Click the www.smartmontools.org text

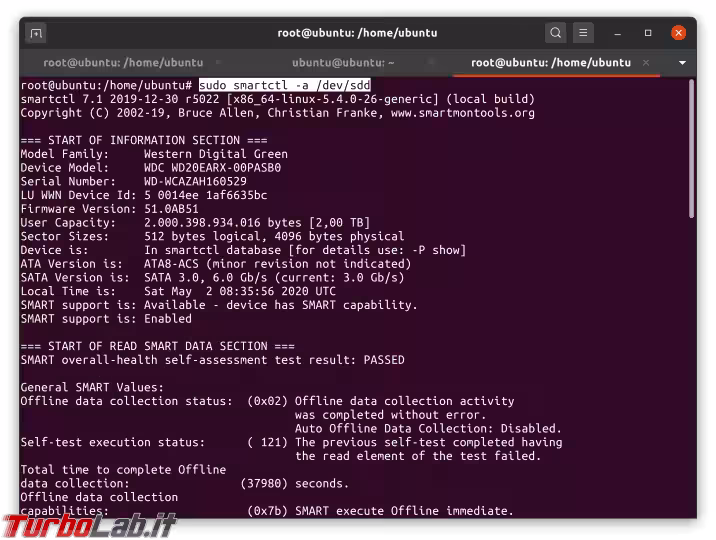463,113
